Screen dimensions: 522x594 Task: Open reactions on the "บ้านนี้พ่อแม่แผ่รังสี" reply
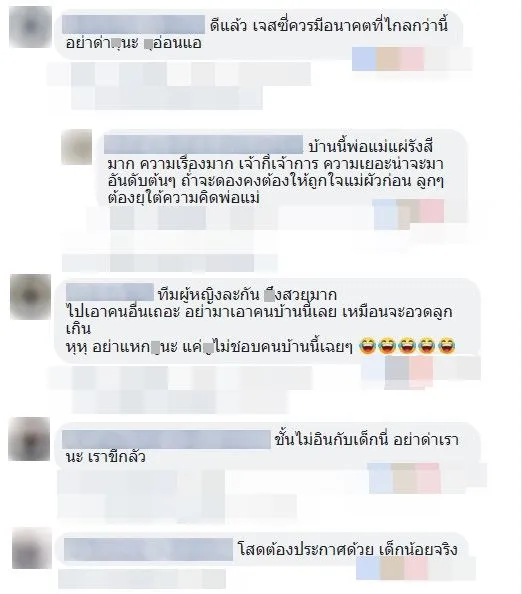(x=408, y=213)
